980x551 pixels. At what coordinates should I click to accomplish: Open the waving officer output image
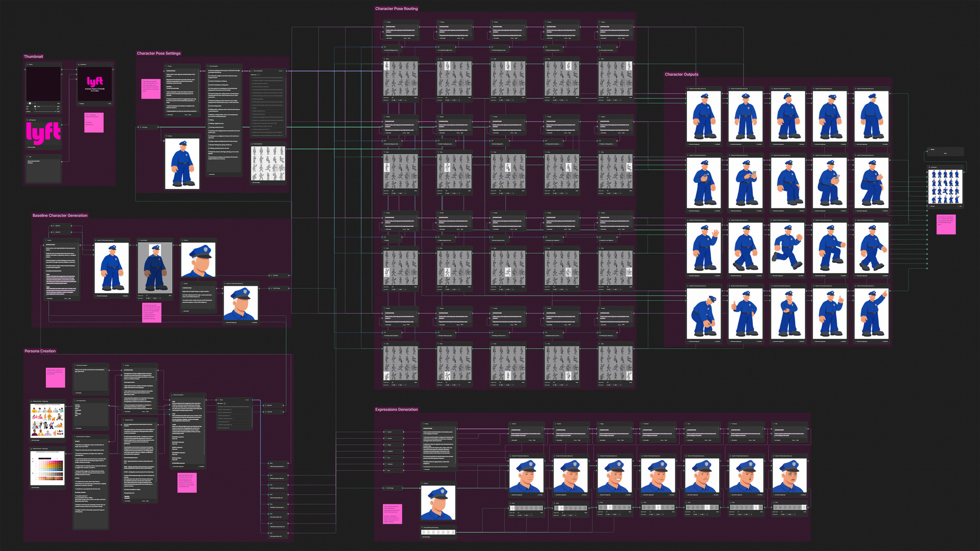pos(703,248)
